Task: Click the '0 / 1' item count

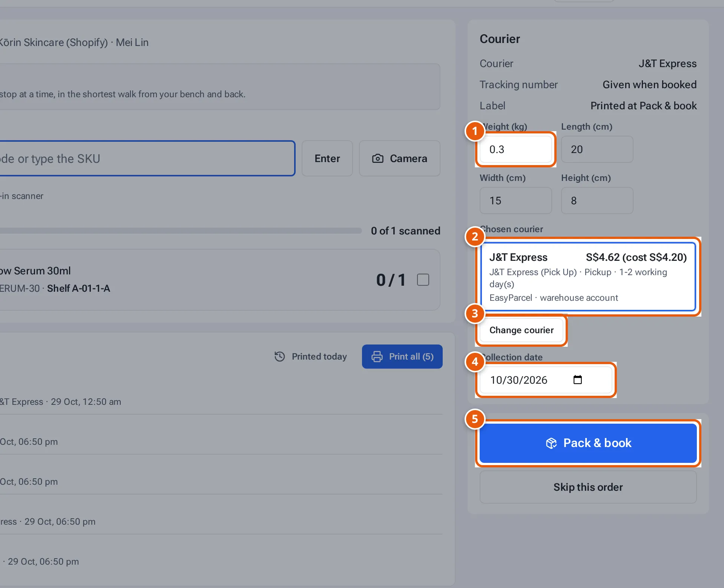Action: [x=391, y=280]
